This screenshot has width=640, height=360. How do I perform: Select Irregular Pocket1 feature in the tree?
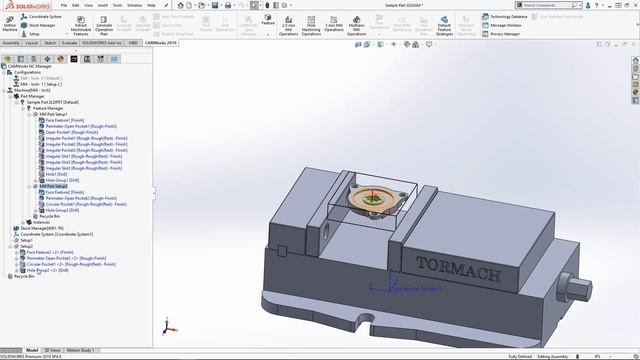[87, 138]
